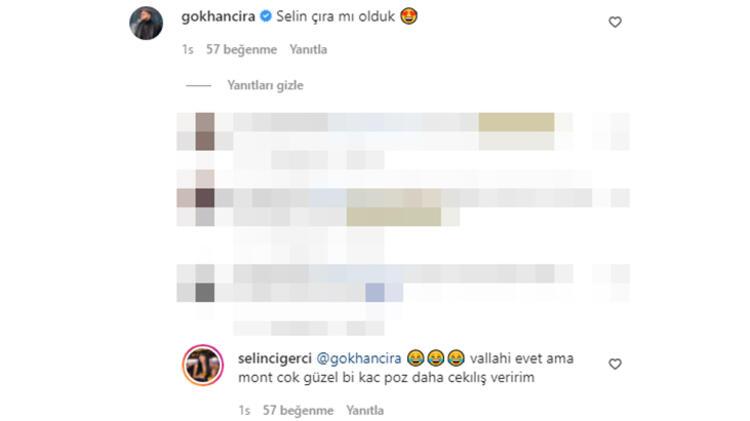The width and height of the screenshot is (750, 421).
Task: Select the first pixelated blurred reply
Action: [403, 141]
